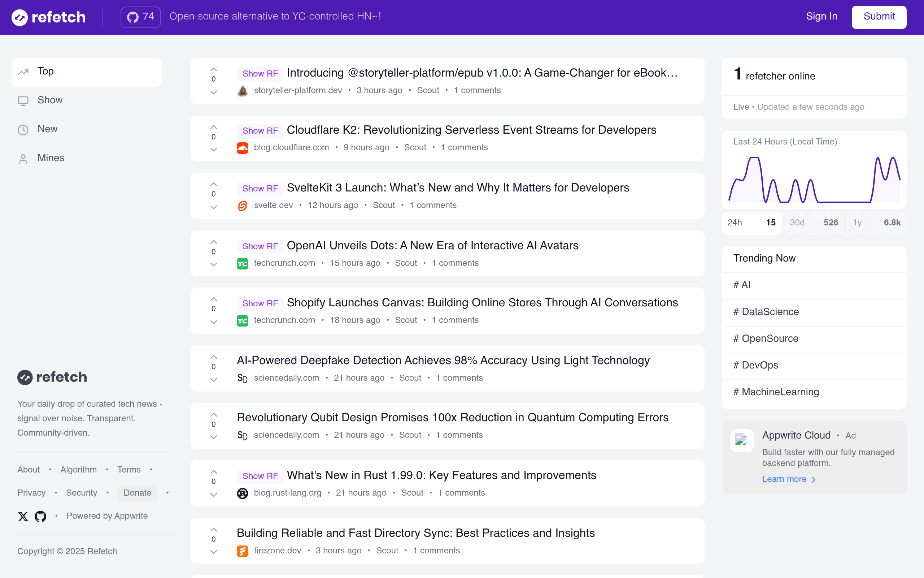This screenshot has width=924, height=578.
Task: Select the 1y stats range
Action: 877,223
